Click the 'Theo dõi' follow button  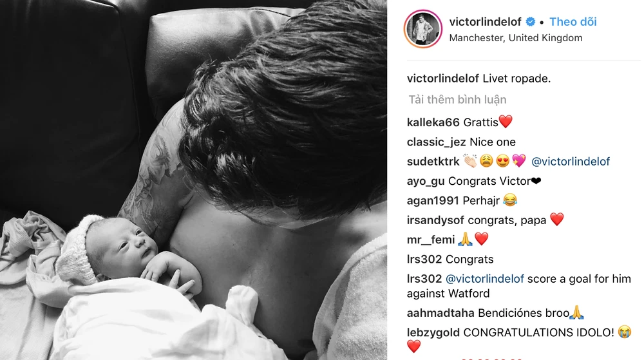click(x=573, y=22)
